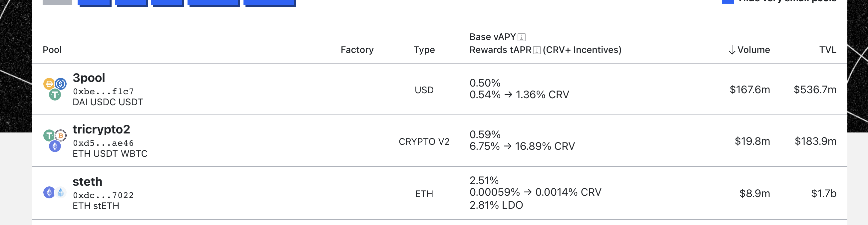Open the Rewards tAPR info icon
Viewport: 868px width, 225px height.
point(537,50)
